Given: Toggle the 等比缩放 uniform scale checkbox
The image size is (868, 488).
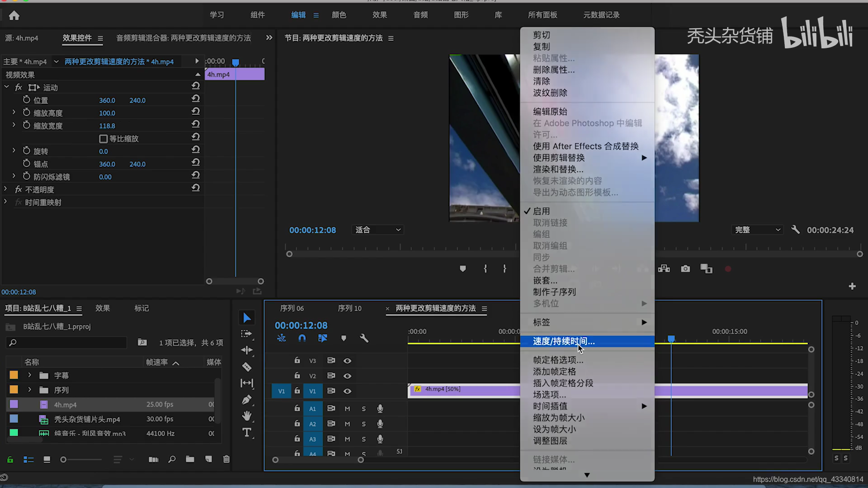Looking at the screenshot, I should tap(103, 139).
